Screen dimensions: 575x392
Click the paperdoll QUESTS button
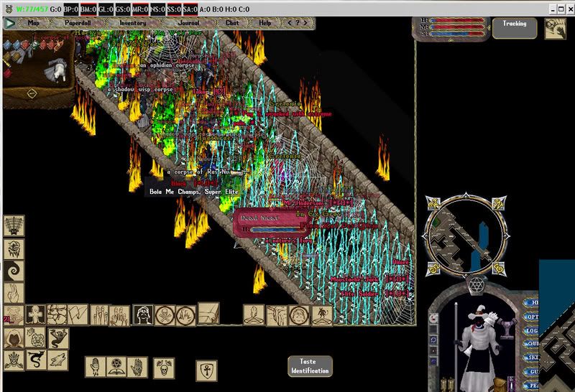point(531,344)
